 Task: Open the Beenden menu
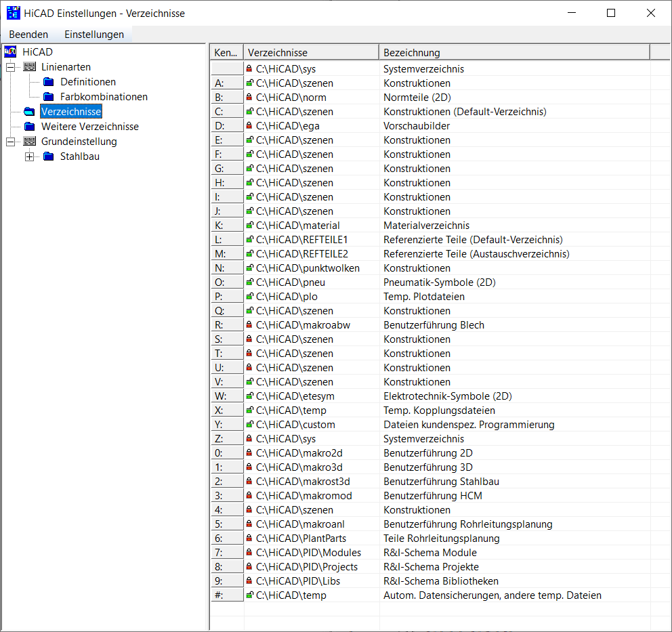click(28, 34)
